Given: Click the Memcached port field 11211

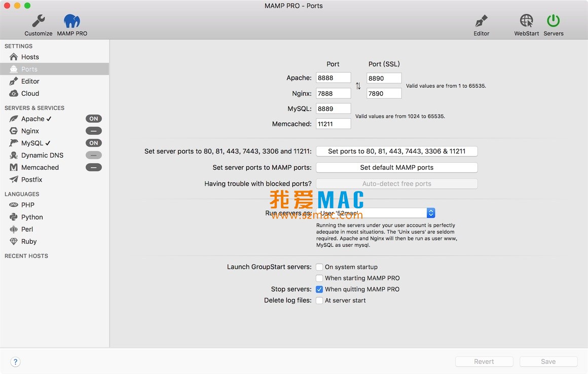Looking at the screenshot, I should coord(334,124).
